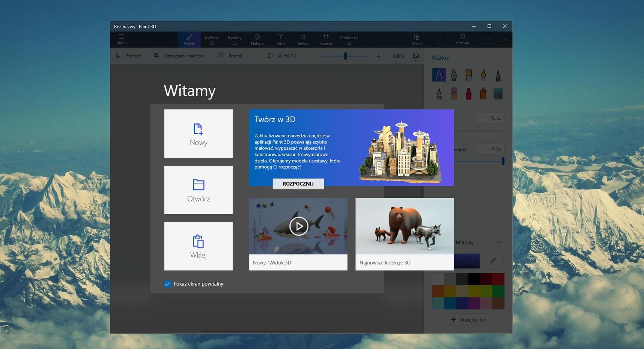This screenshot has height=349, width=644.
Task: Expand the Matowy material dropdown
Action: (x=479, y=242)
